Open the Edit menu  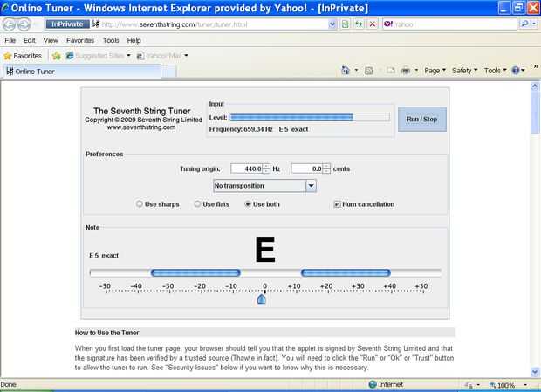[30, 40]
